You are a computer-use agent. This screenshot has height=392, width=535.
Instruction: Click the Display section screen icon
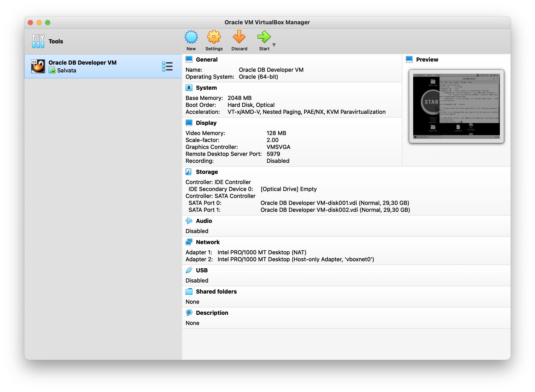point(189,123)
